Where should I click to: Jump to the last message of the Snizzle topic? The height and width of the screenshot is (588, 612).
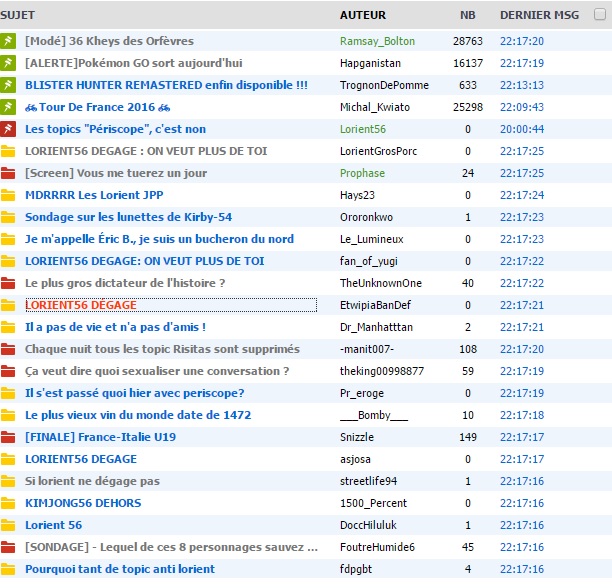[x=521, y=437]
